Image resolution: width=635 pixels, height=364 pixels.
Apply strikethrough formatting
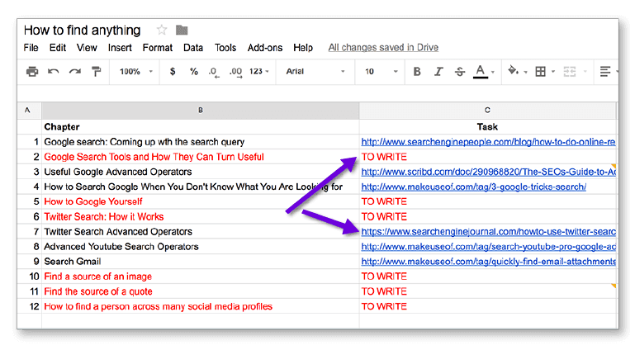[x=458, y=72]
